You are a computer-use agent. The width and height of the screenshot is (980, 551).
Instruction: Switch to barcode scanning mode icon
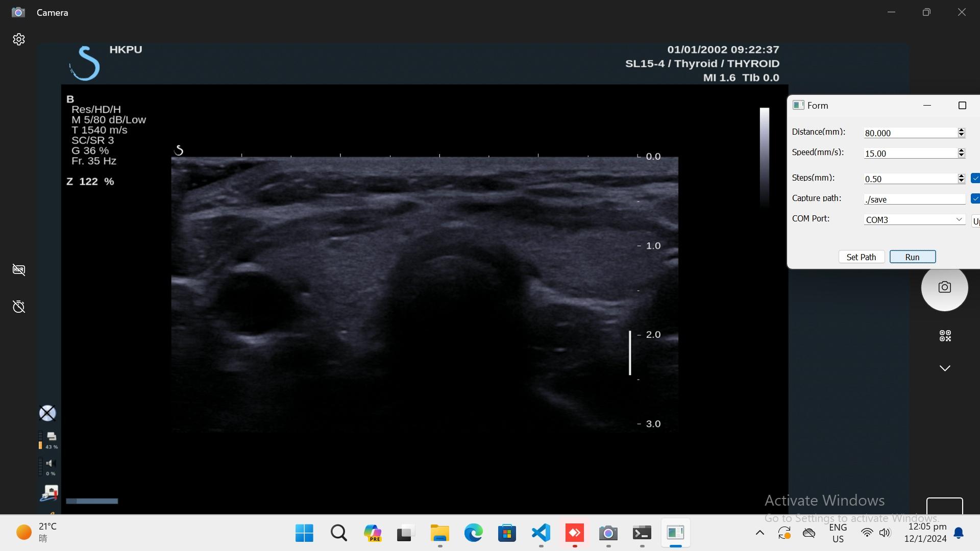click(945, 336)
